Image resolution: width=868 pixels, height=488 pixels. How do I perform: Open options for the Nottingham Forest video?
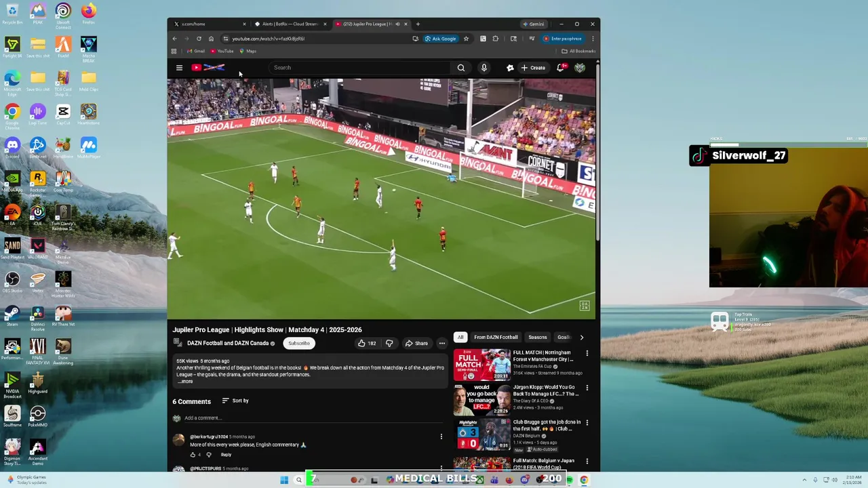[x=587, y=353]
